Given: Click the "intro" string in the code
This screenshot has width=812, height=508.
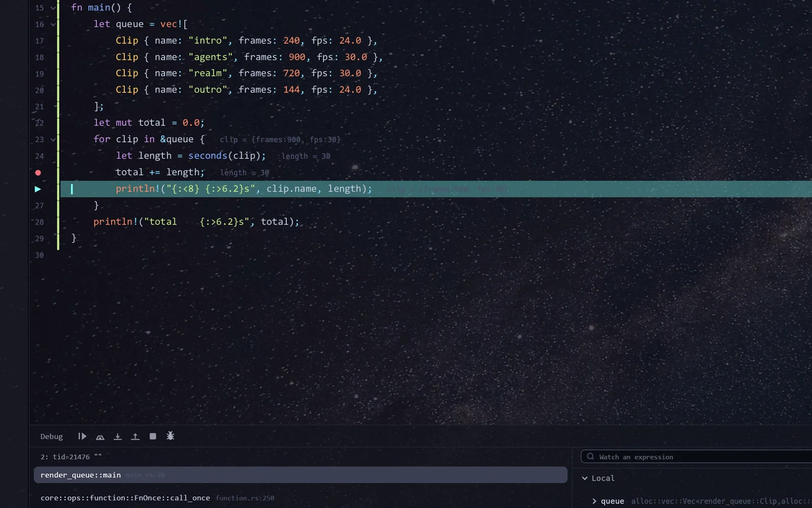Looking at the screenshot, I should point(208,41).
